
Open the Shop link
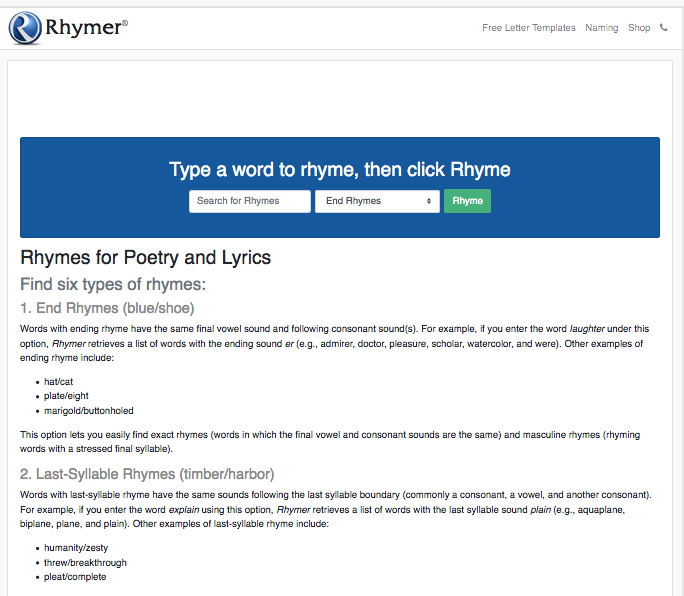(639, 28)
